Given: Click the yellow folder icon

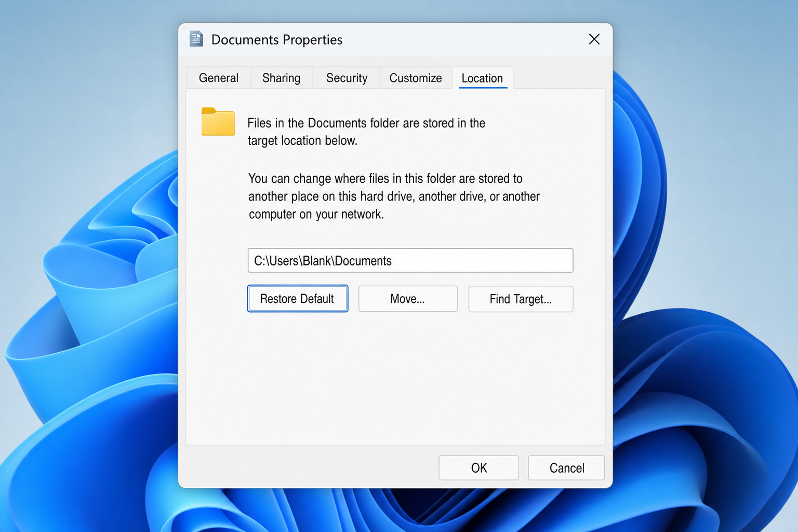Looking at the screenshot, I should click(218, 122).
